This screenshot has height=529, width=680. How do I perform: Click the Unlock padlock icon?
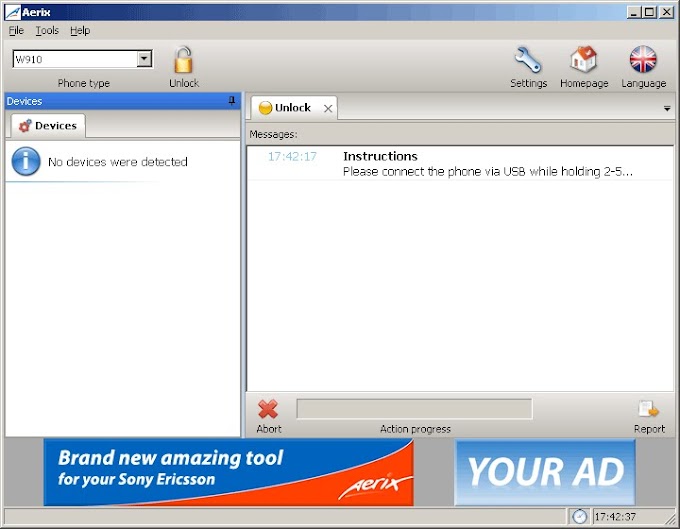point(183,60)
